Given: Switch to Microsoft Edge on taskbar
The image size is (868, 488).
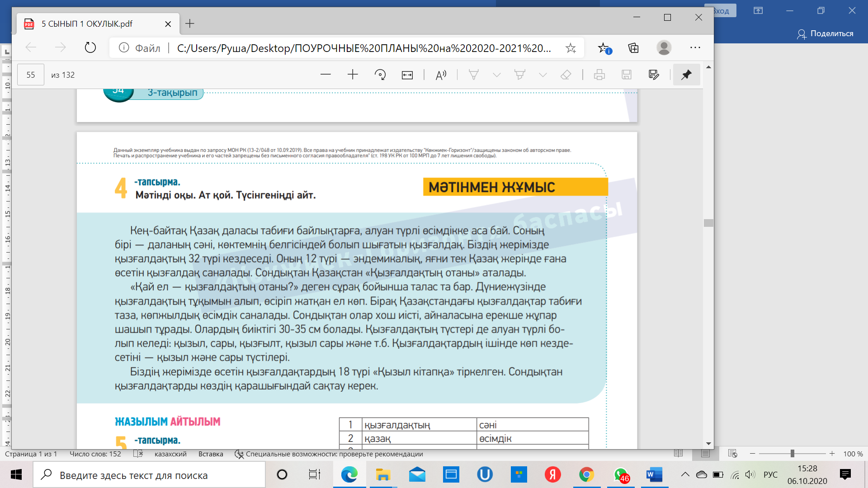Looking at the screenshot, I should [349, 475].
